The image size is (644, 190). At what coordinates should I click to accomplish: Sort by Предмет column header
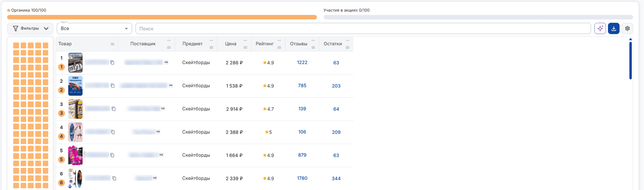click(x=193, y=44)
